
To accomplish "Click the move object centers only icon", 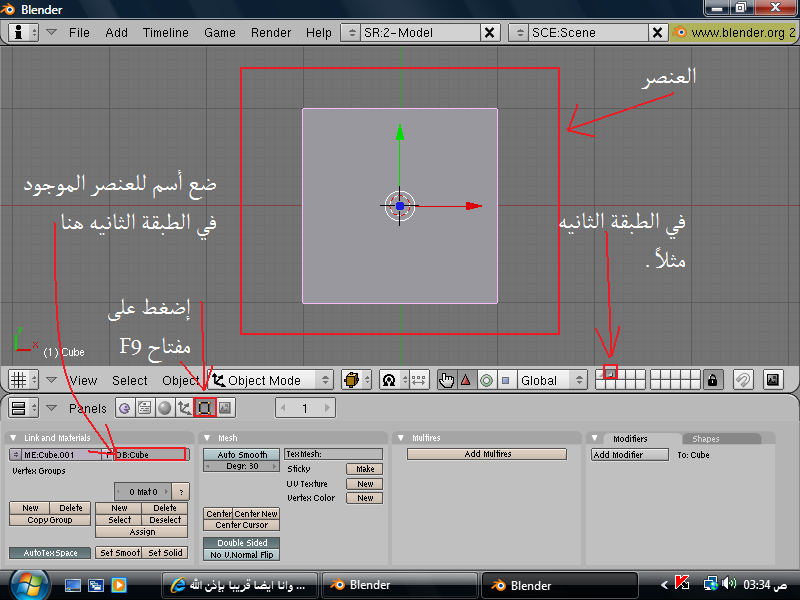I will click(419, 380).
